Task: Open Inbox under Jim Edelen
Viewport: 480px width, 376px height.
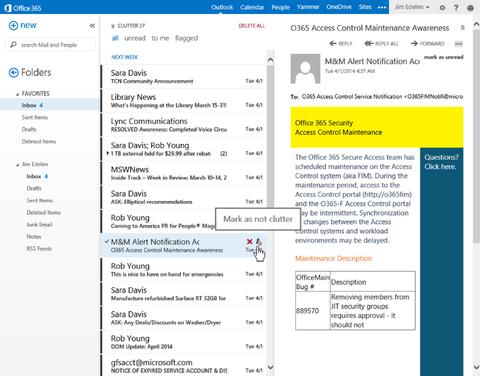Action: coord(37,176)
